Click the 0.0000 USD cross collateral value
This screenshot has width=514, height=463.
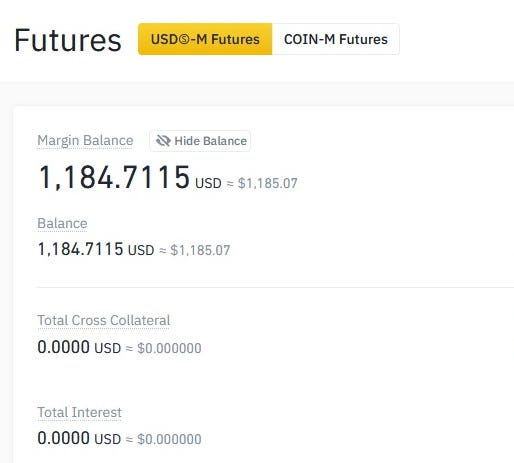pyautogui.click(x=79, y=347)
